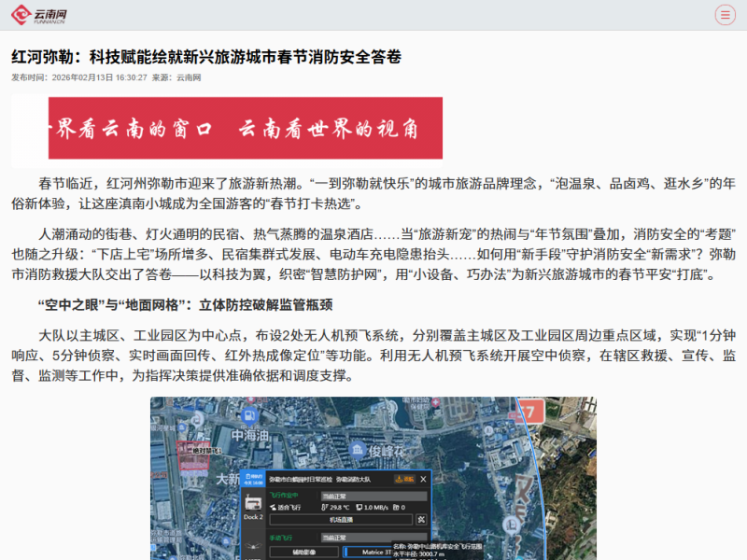Click the red highway 7 marker on the map
Screen dimensions: 747x560
tap(529, 411)
